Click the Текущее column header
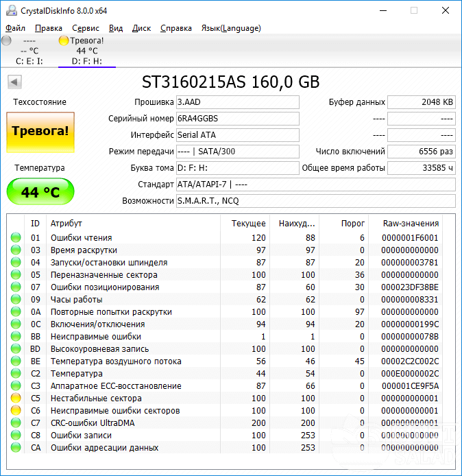Image resolution: width=462 pixels, height=476 pixels. pyautogui.click(x=245, y=224)
